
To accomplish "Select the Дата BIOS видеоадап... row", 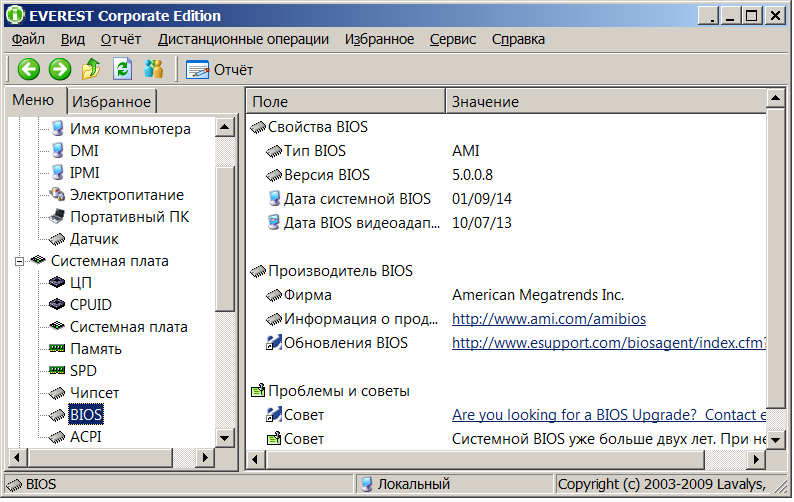I will click(506, 223).
